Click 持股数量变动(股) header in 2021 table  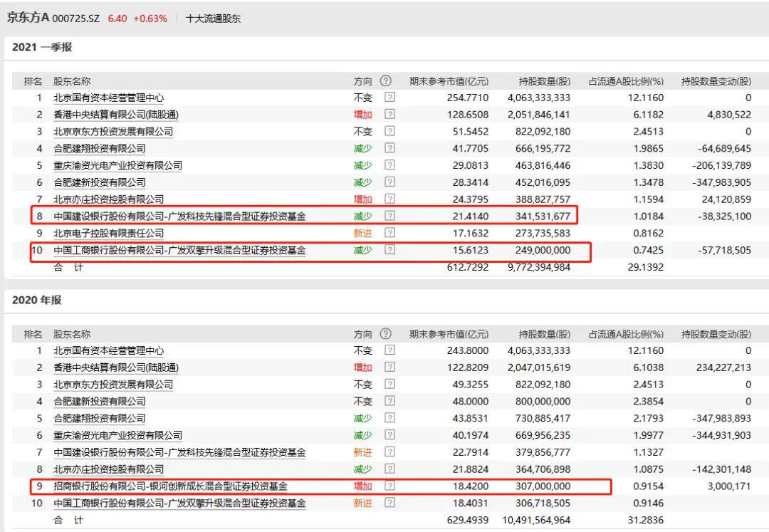pos(716,81)
